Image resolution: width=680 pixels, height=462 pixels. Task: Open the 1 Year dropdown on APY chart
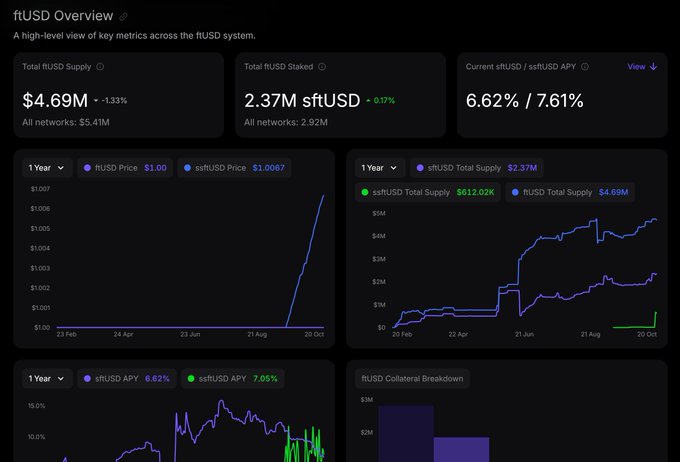click(46, 379)
